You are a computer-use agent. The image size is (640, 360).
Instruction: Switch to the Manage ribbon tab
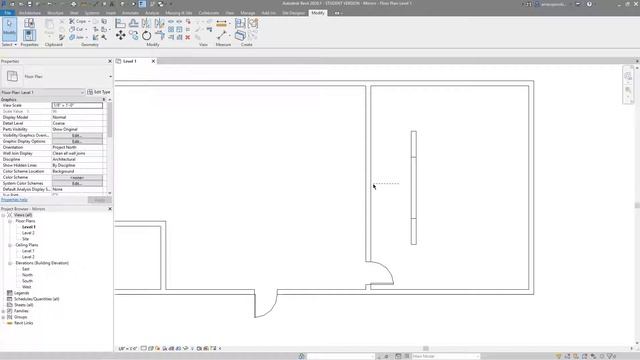(x=247, y=13)
